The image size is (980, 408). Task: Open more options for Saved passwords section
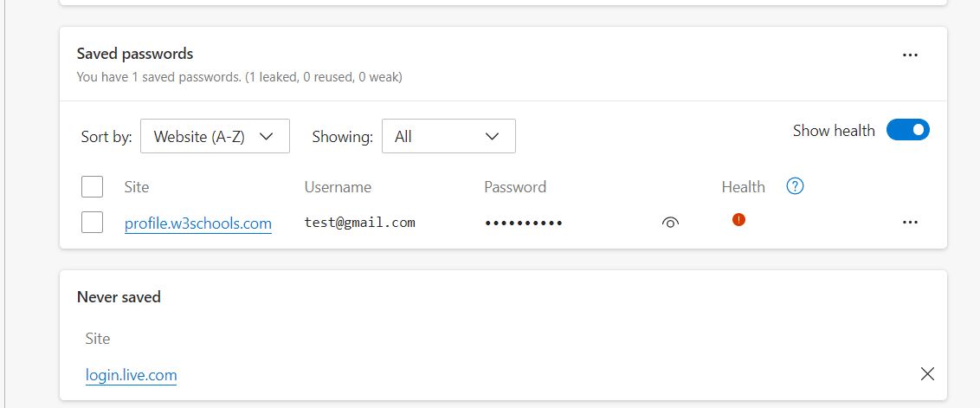coord(909,55)
